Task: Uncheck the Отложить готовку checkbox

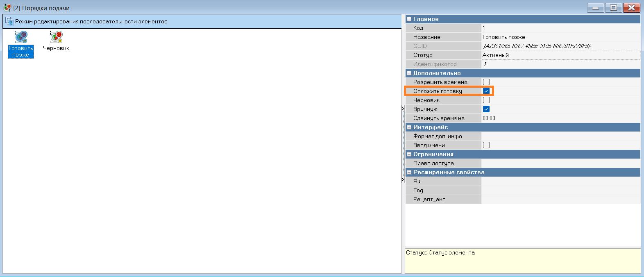Action: (x=486, y=91)
